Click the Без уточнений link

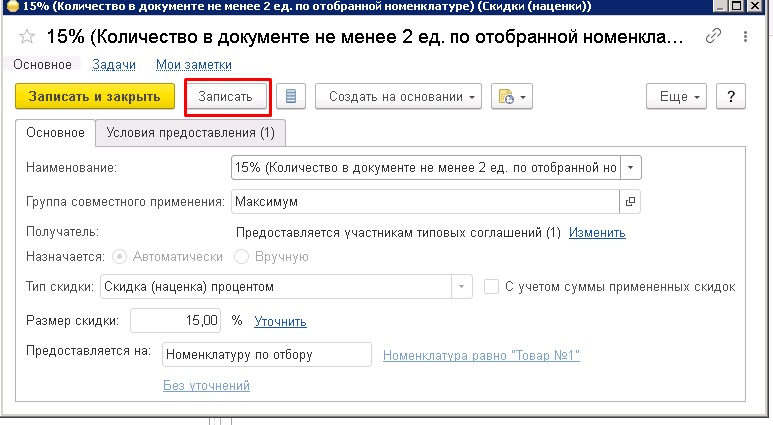pyautogui.click(x=206, y=385)
